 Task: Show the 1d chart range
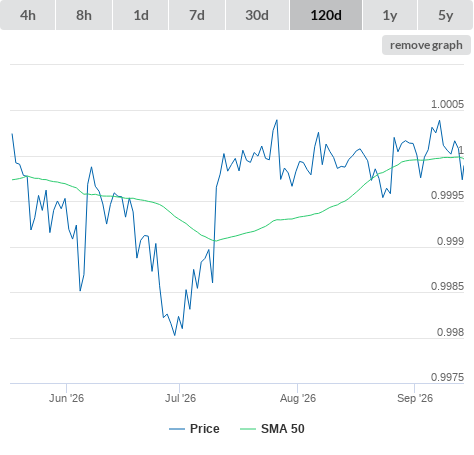(x=141, y=15)
